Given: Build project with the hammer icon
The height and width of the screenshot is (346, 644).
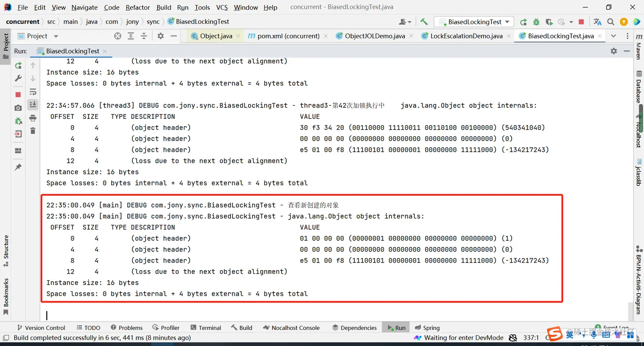Looking at the screenshot, I should click(424, 22).
